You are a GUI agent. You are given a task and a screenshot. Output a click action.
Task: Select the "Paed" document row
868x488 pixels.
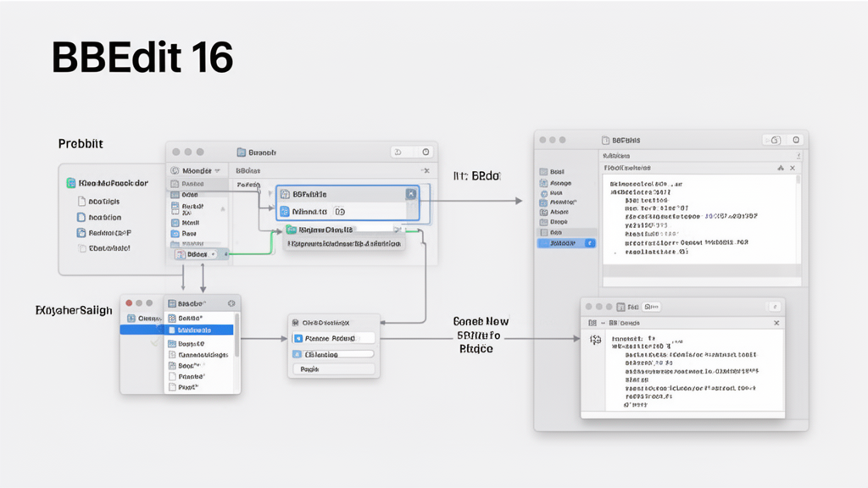200,387
